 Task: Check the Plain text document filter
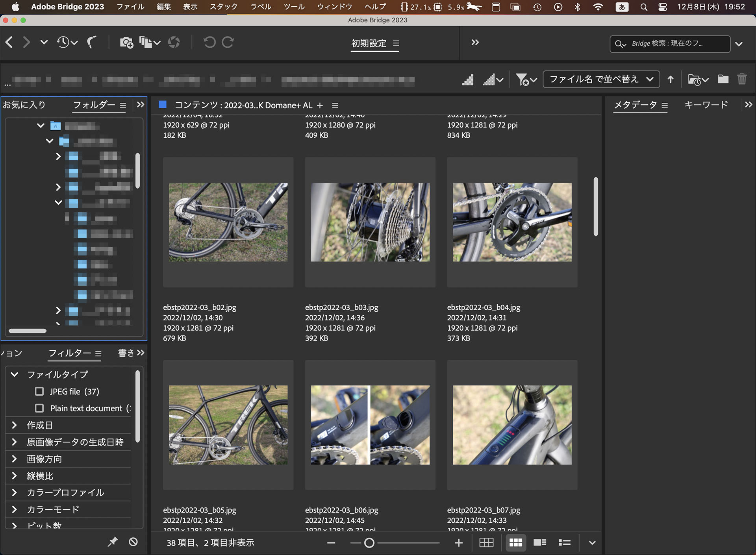(x=39, y=408)
